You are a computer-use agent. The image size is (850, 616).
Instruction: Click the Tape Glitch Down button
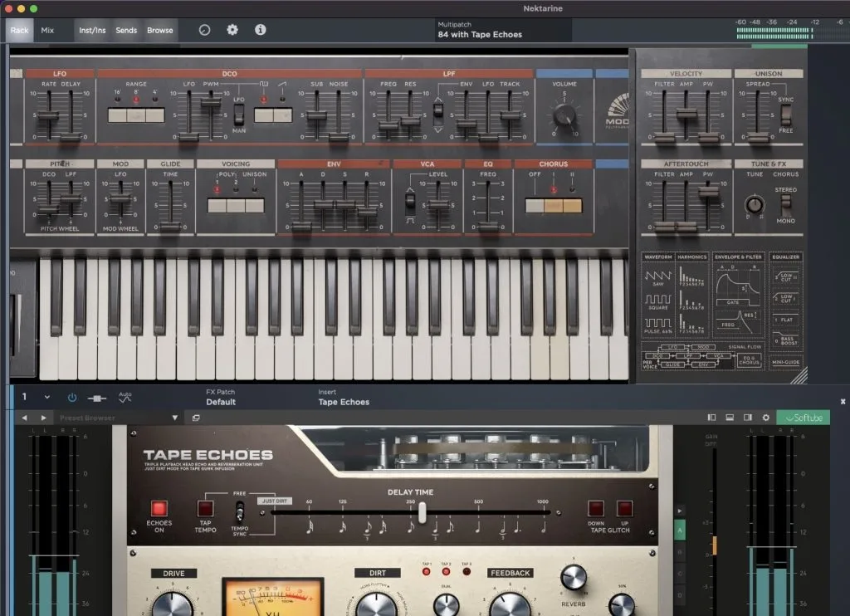tap(596, 508)
